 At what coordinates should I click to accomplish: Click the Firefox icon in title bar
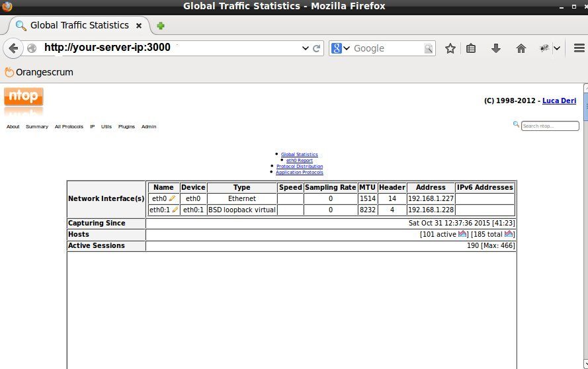pos(7,7)
